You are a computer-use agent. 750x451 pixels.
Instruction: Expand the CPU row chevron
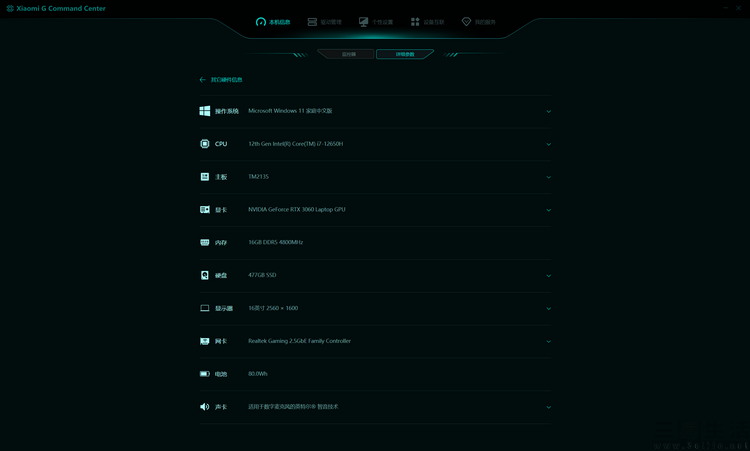tap(549, 144)
